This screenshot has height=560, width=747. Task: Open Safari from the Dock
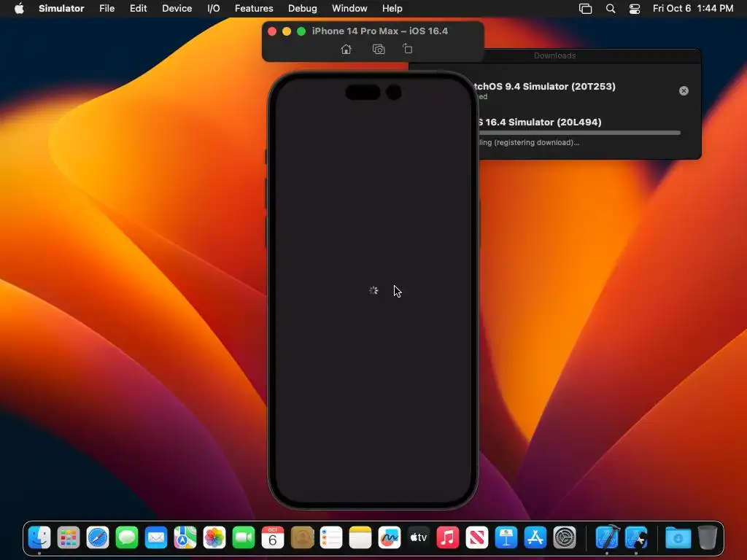pyautogui.click(x=98, y=537)
